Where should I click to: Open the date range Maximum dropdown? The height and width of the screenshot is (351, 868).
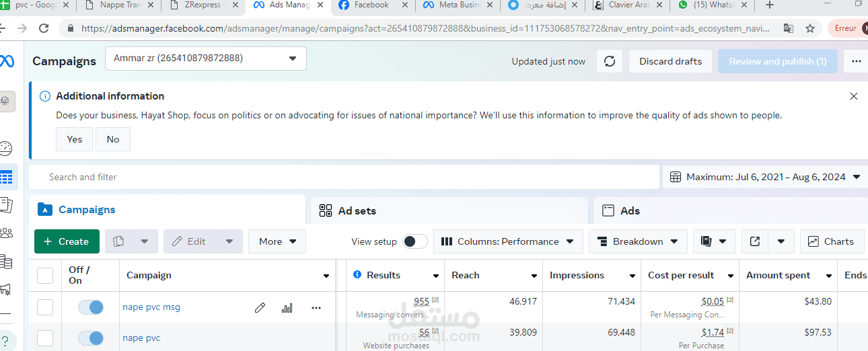click(766, 177)
